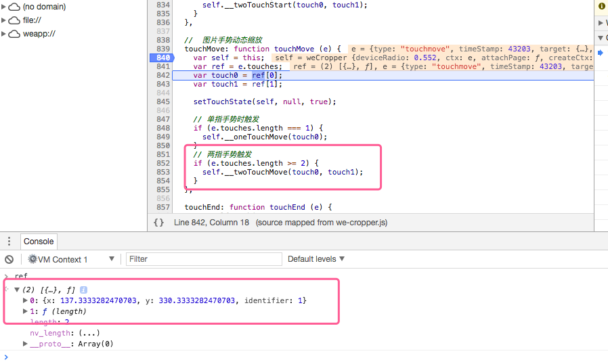Image resolution: width=608 pixels, height=364 pixels.
Task: Collapse the (2) [{…}, ƒ] array result
Action: pos(17,290)
